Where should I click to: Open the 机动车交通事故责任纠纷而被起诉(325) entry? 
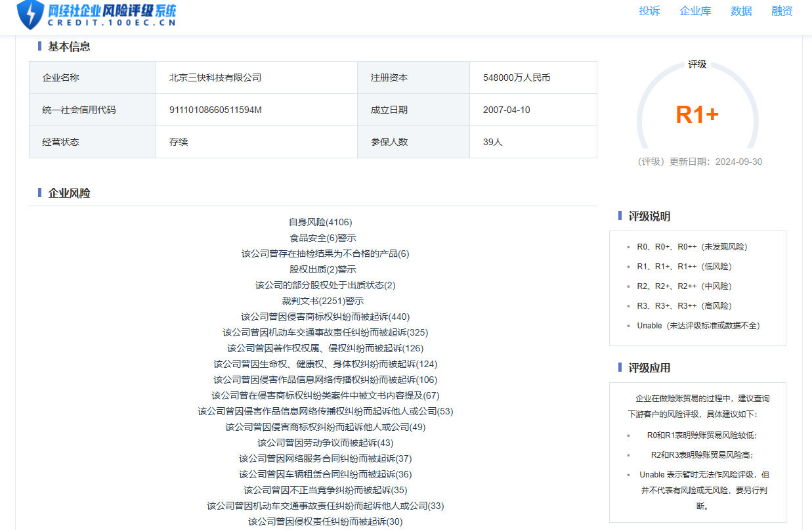325,332
